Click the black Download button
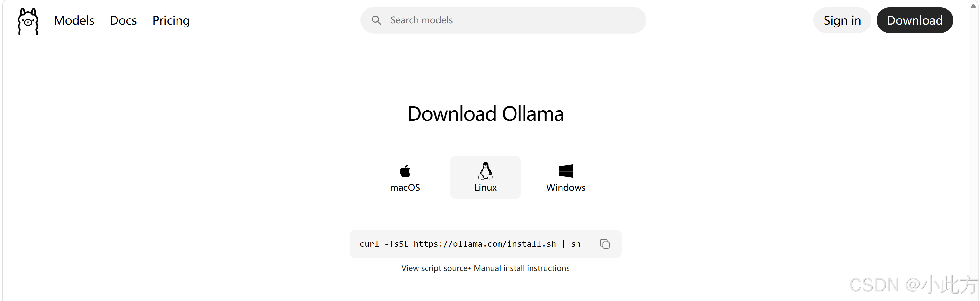 click(915, 20)
